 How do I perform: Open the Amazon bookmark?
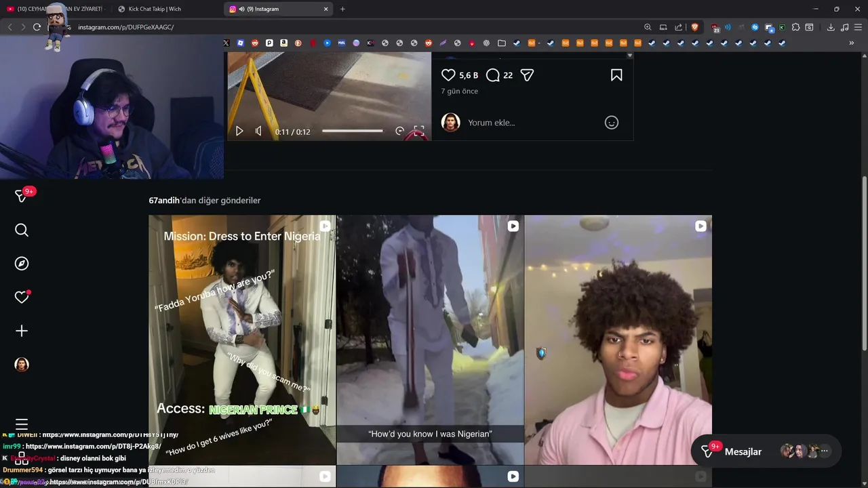[x=283, y=43]
